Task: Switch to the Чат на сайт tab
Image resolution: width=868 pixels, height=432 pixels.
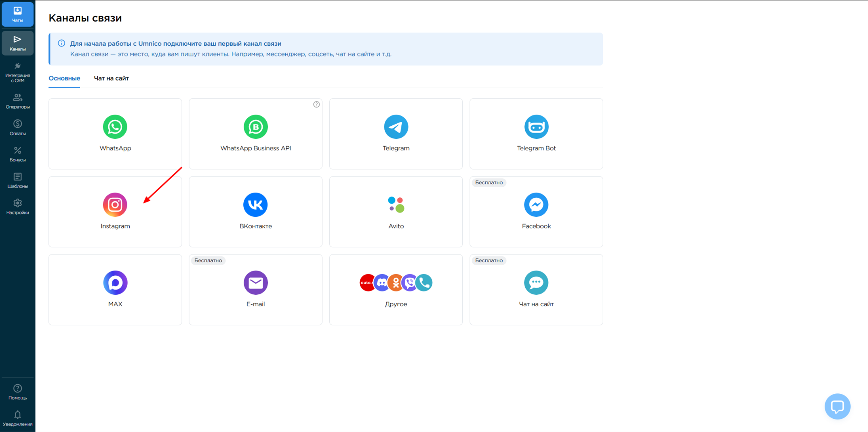Action: (x=111, y=78)
